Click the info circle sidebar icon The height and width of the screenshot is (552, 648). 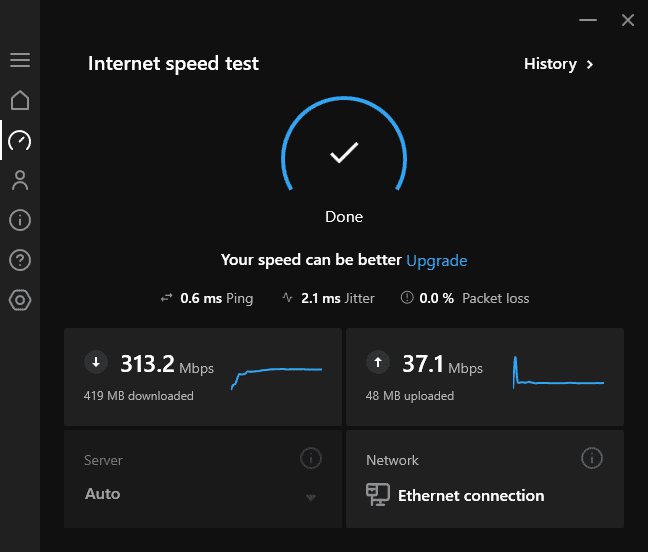point(20,220)
